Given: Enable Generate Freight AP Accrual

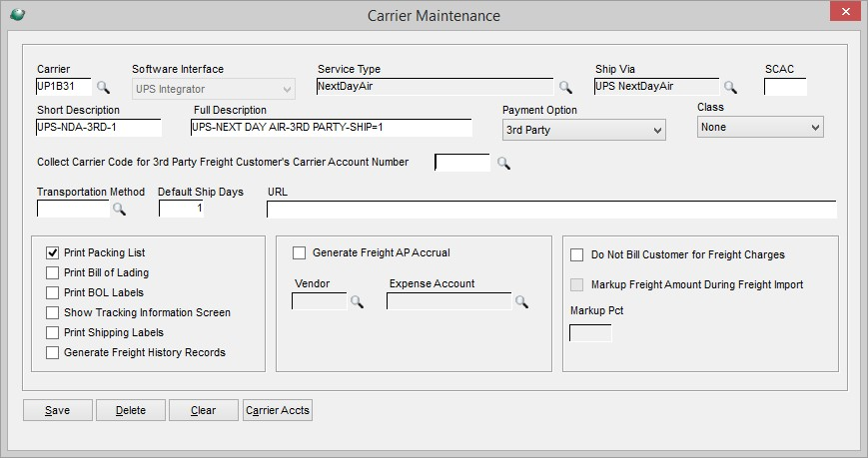Looking at the screenshot, I should 299,252.
